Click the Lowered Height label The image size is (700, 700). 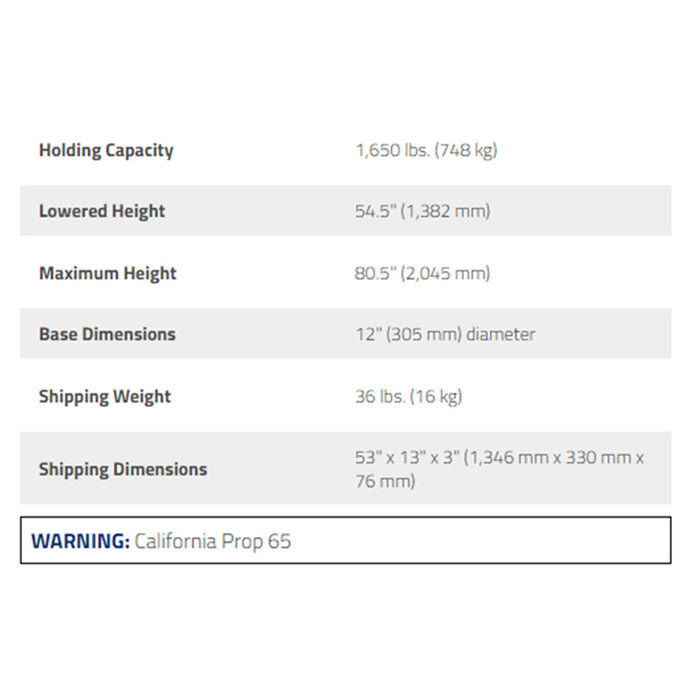(102, 211)
